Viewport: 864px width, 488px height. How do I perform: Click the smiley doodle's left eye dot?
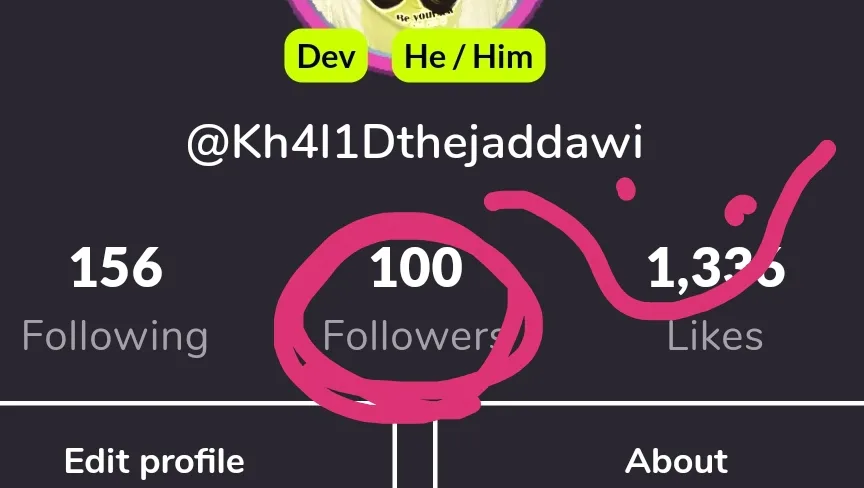pyautogui.click(x=625, y=188)
